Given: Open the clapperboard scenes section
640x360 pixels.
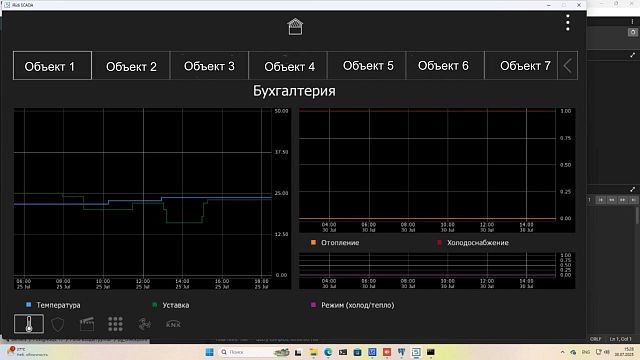Looking at the screenshot, I should pyautogui.click(x=87, y=324).
